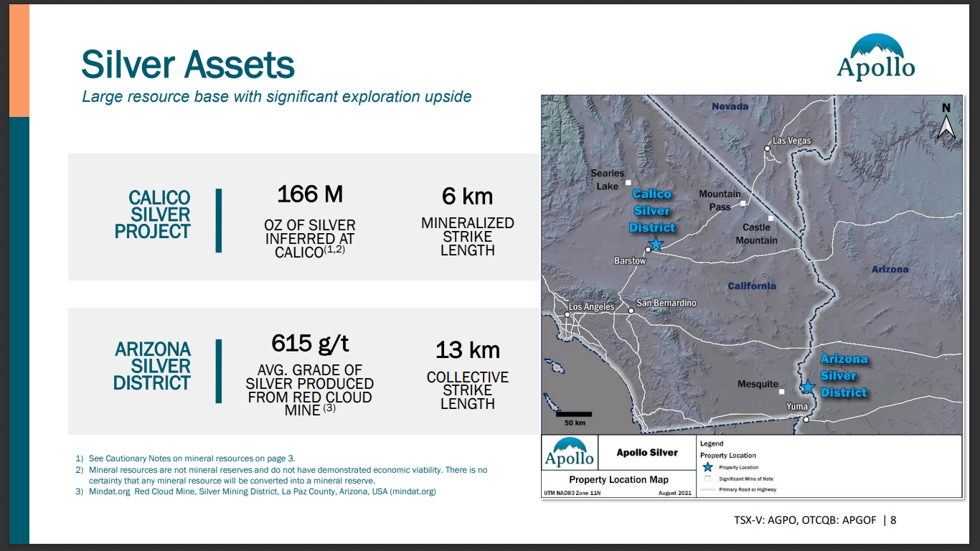Click the Apollo logo in map legend box
Screen dimensions: 980x551
click(569, 452)
